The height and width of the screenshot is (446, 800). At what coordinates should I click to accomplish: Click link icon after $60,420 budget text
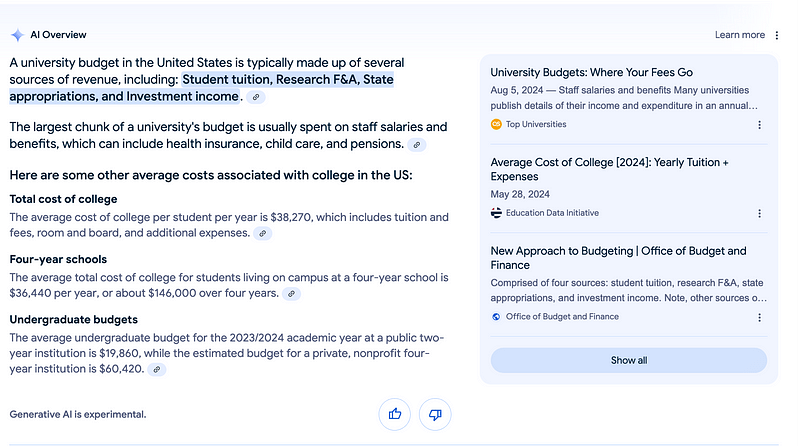pyautogui.click(x=157, y=370)
